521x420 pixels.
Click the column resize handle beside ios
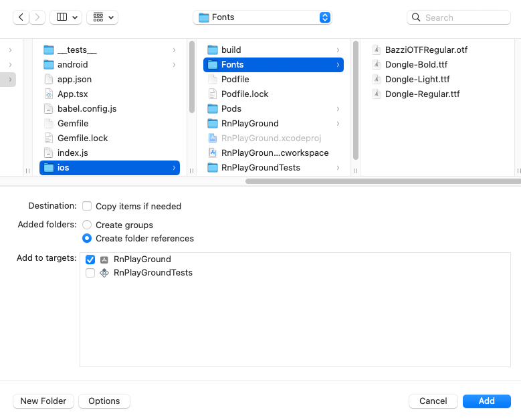(192, 171)
